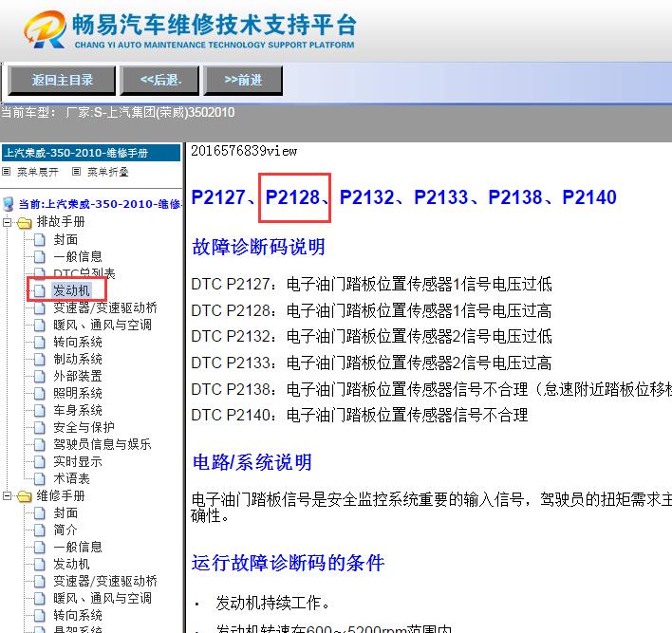Open 变速器/变速驱动桥 under 排故手册

(x=105, y=307)
